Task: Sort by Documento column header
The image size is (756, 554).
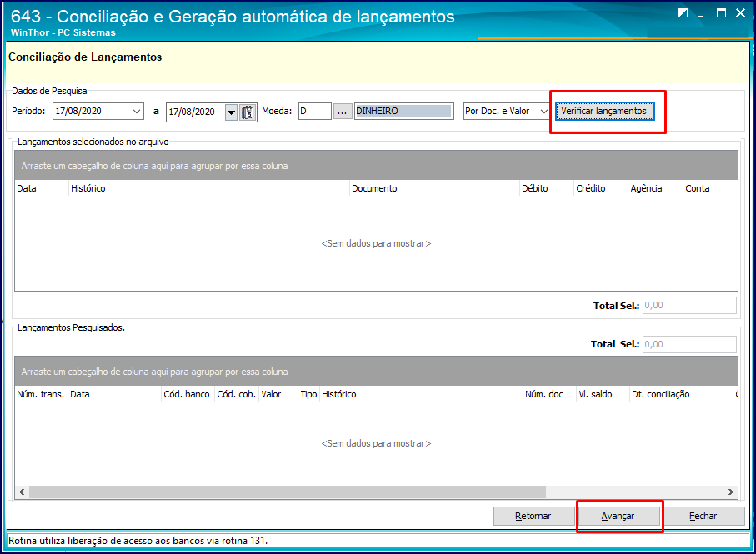Action: [434, 188]
